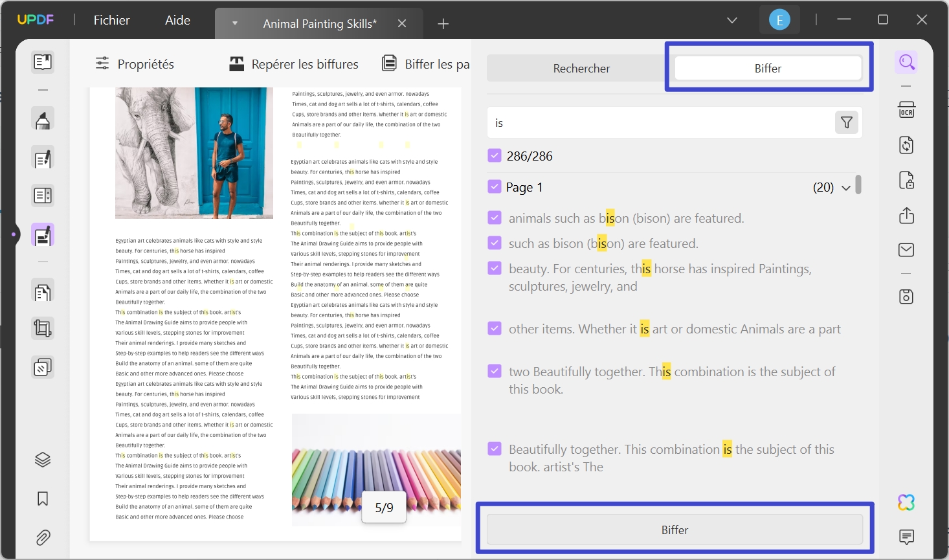Click Repérer les biffures button
Viewport: 949px width, 560px height.
[x=294, y=64]
